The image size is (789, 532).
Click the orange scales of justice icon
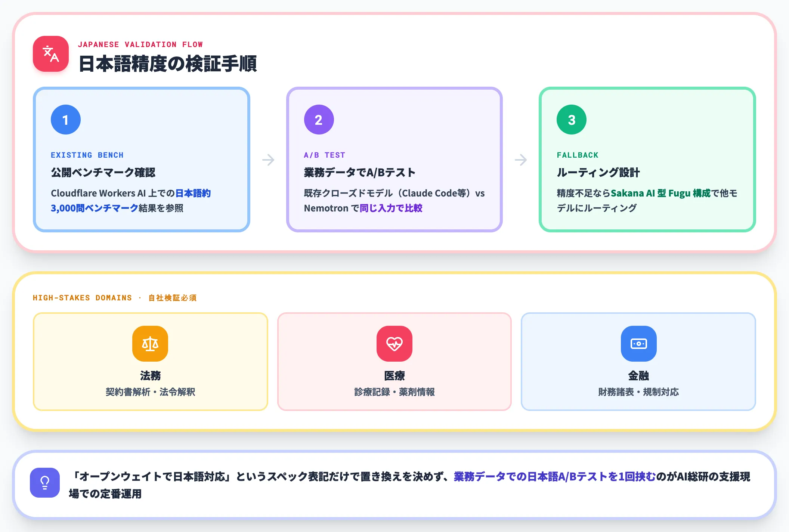150,344
